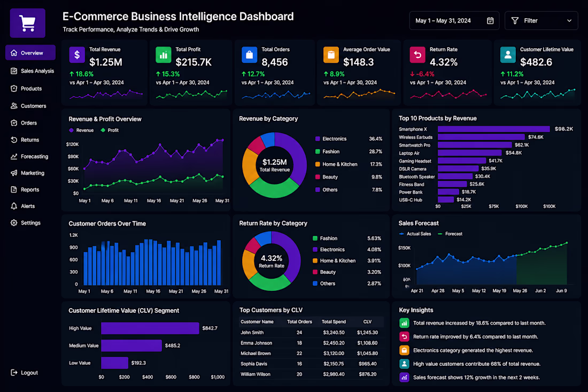588x392 pixels.
Task: Click the Returns arrow icon
Action: [x=14, y=140]
